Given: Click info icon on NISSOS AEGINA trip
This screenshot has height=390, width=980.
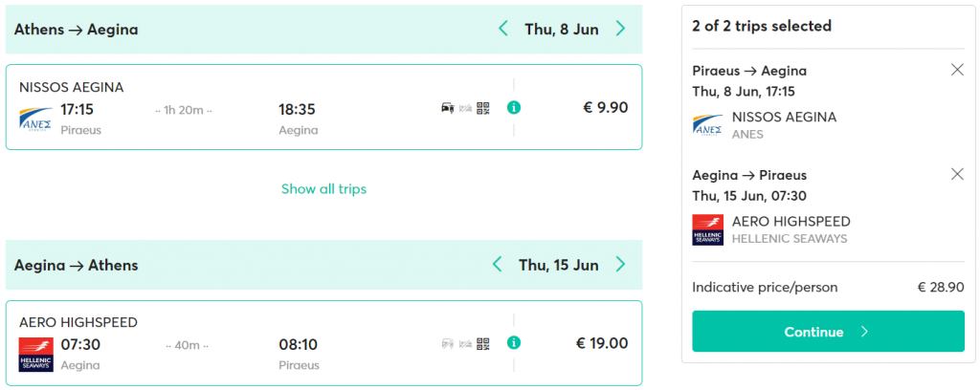Looking at the screenshot, I should 514,107.
